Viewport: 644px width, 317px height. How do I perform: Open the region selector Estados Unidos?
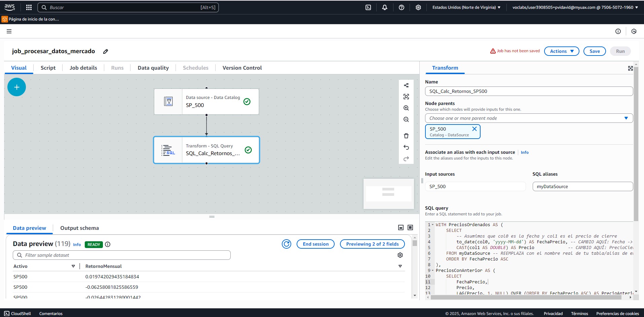466,7
